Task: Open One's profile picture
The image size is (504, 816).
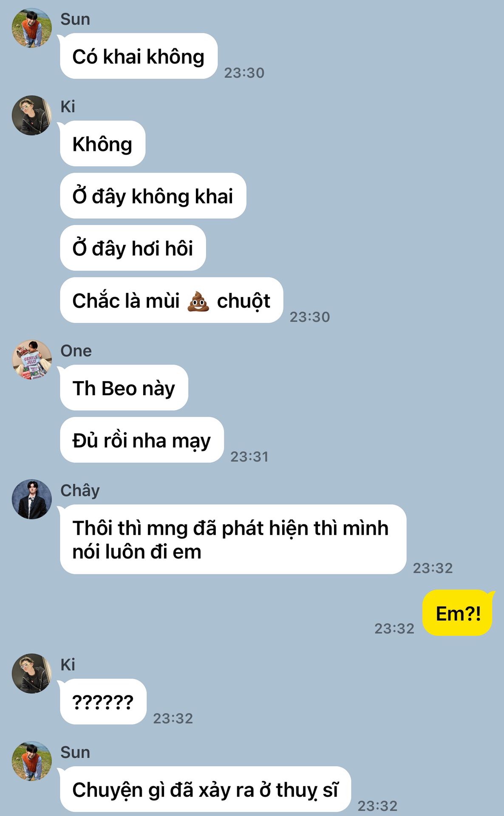Action: (x=32, y=360)
